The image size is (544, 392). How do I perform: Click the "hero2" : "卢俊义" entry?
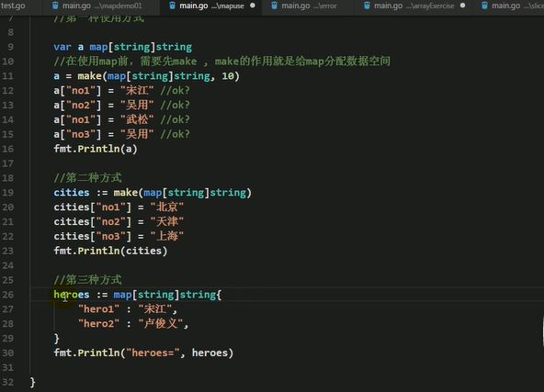[x=133, y=323]
